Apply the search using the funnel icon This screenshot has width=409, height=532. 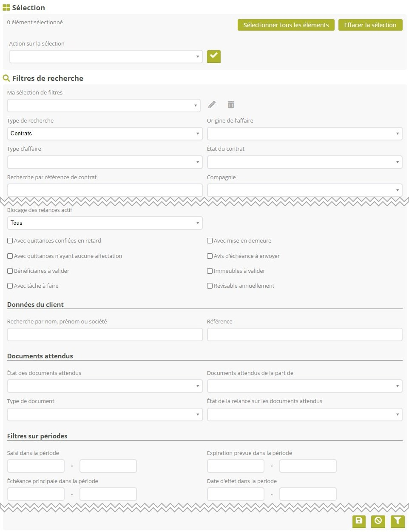click(398, 521)
